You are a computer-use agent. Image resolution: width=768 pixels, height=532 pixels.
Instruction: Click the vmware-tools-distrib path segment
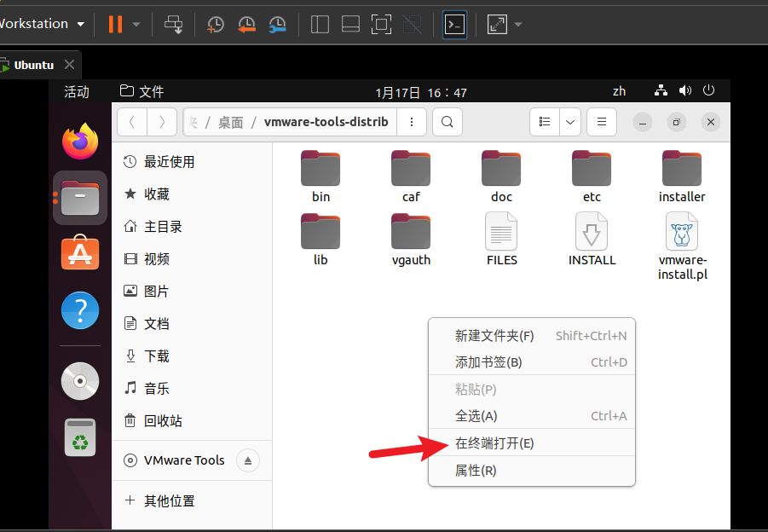[326, 121]
